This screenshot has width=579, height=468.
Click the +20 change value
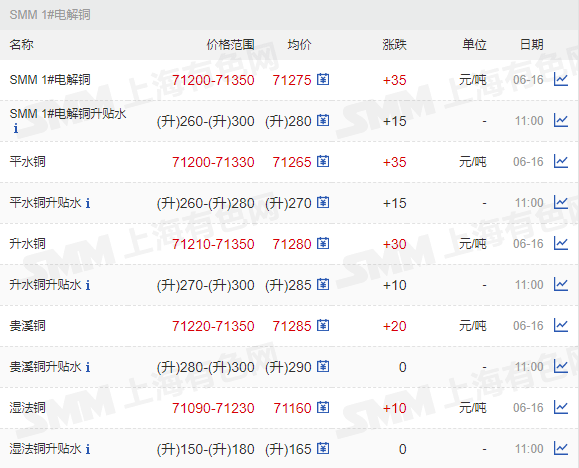[394, 326]
